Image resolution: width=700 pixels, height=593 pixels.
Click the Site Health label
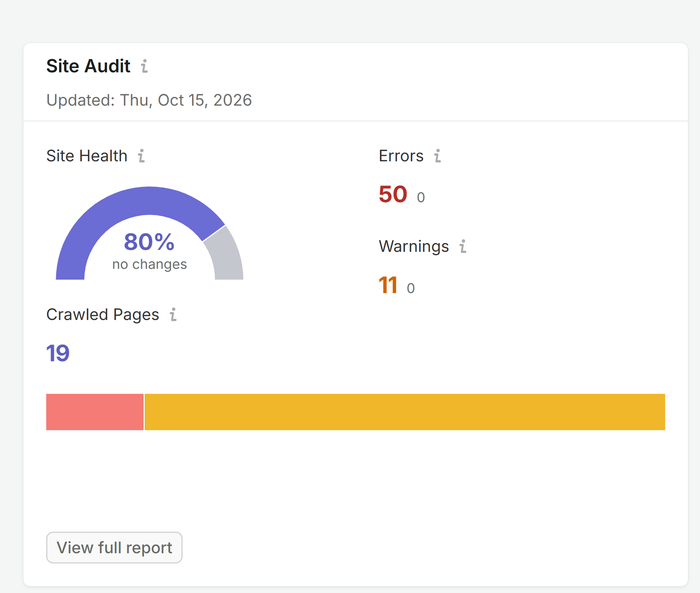point(87,156)
